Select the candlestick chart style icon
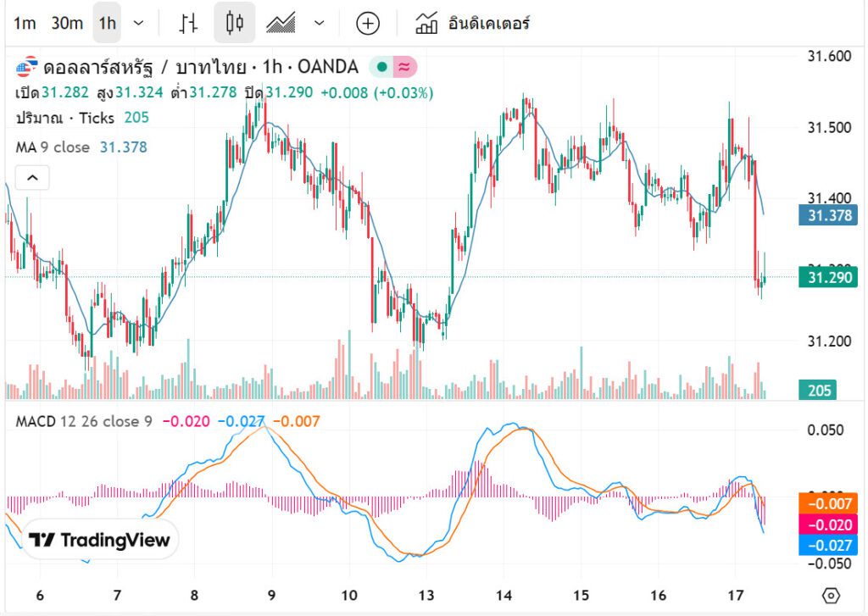This screenshot has height=616, width=868. pos(234,23)
